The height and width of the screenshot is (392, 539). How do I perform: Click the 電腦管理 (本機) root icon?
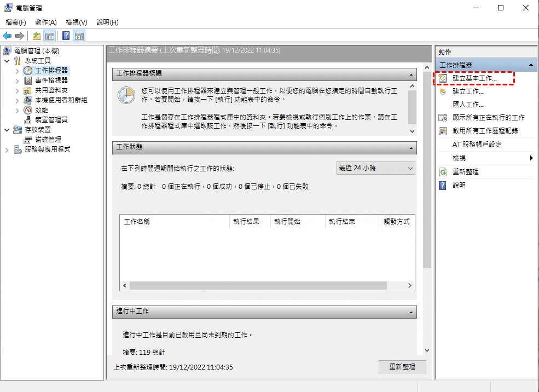7,51
